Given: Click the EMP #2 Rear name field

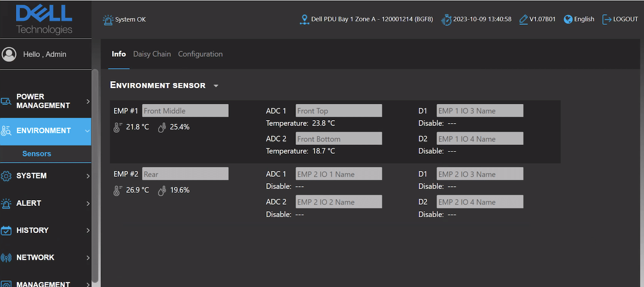Looking at the screenshot, I should coord(185,174).
